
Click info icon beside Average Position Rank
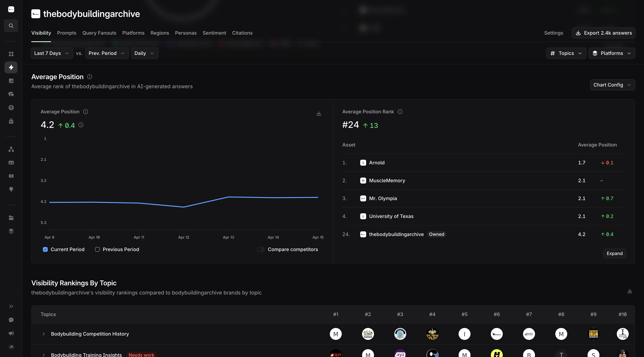(x=400, y=112)
